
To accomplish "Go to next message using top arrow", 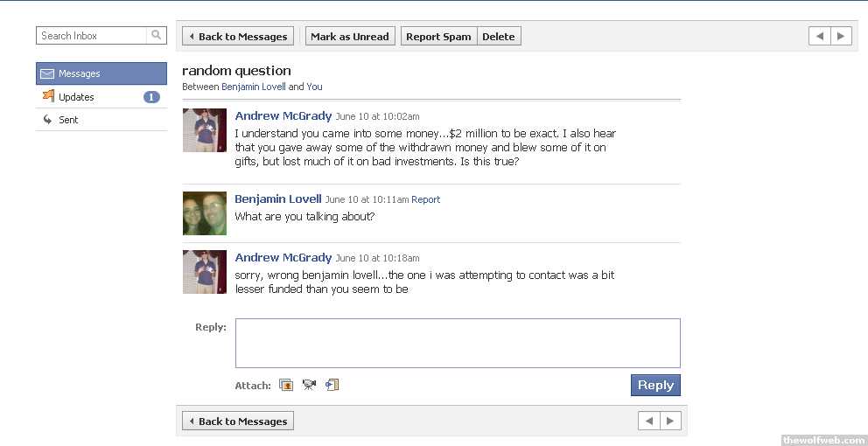I will pyautogui.click(x=841, y=36).
